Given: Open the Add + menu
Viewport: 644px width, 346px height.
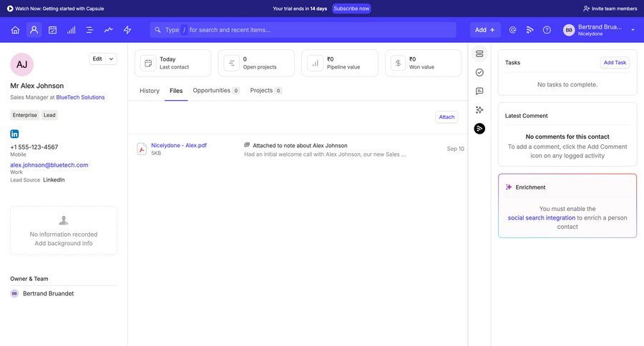Looking at the screenshot, I should (x=485, y=30).
